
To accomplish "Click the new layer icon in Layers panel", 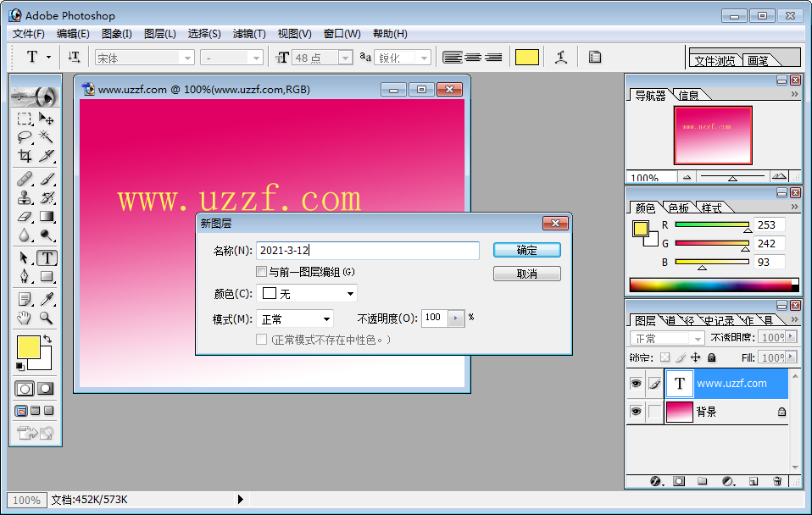I will pos(754,481).
